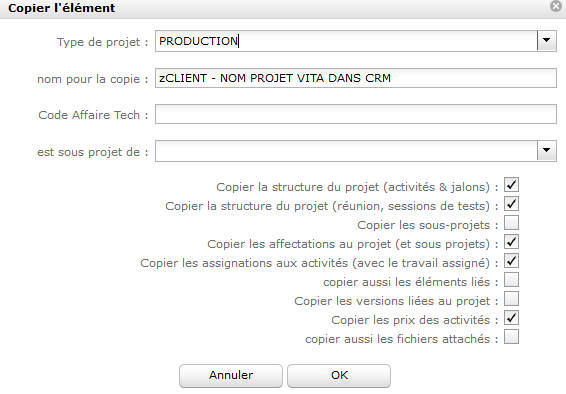The width and height of the screenshot is (566, 394).
Task: Click the Code Affaire Tech input field
Action: pos(356,114)
